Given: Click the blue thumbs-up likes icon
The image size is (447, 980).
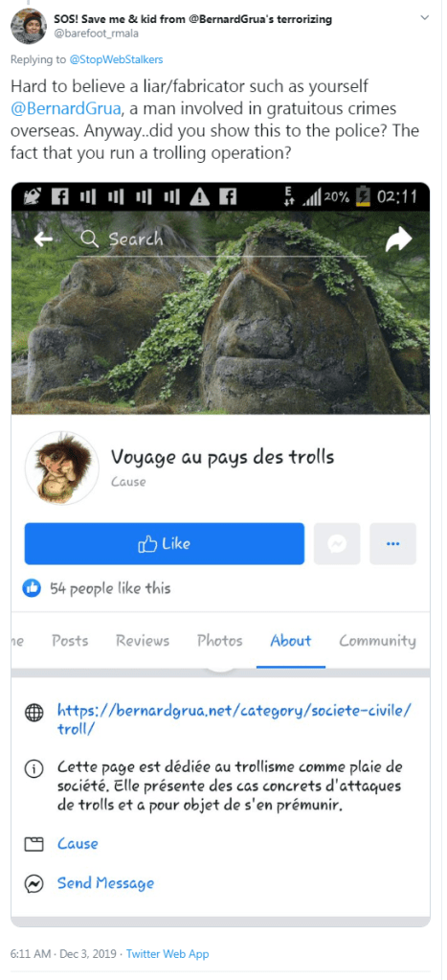Looking at the screenshot, I should pos(32,587).
